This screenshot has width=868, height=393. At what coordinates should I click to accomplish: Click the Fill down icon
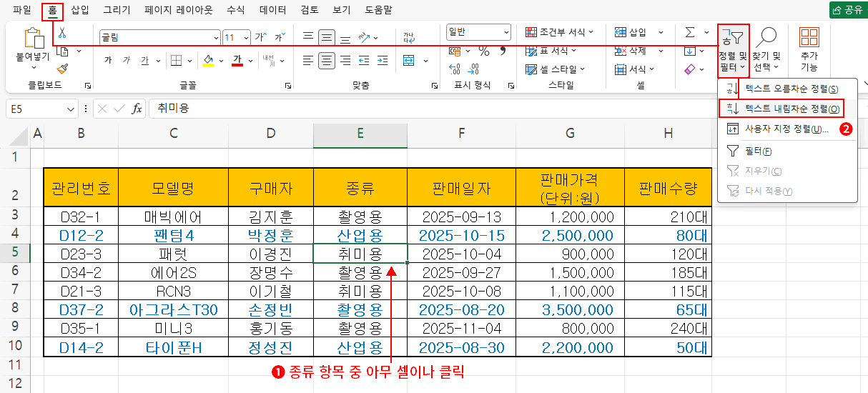(x=690, y=51)
